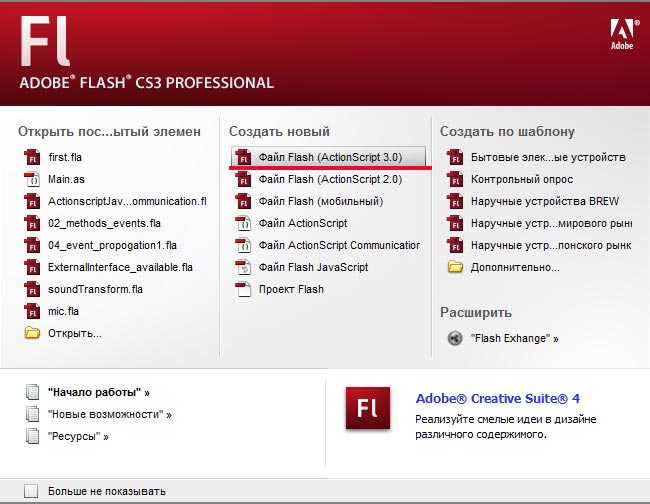Select template Контрольный опрос
Image resolution: width=650 pixels, height=504 pixels.
click(x=522, y=179)
